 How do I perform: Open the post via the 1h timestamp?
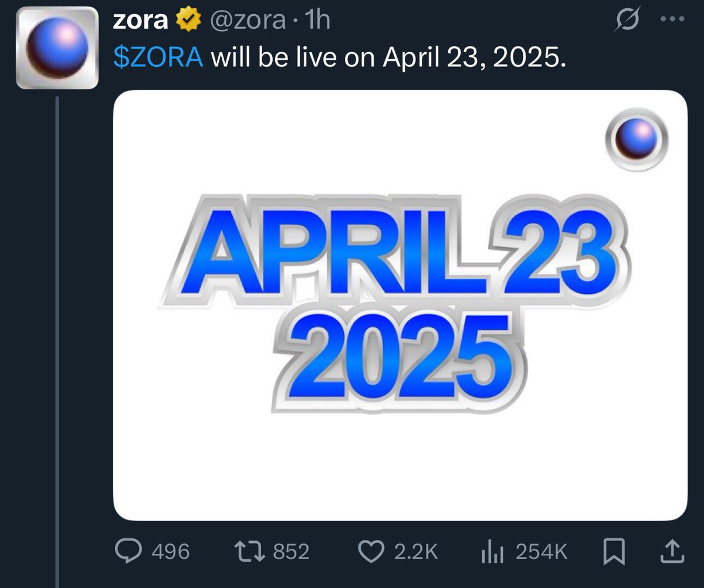click(317, 19)
